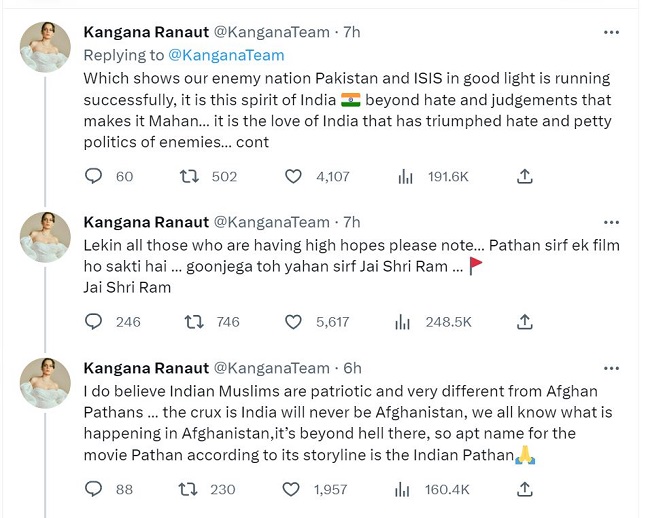Screen dimensions: 650x518
Task: Retweet the tweet with 502 retweets
Action: pos(188,176)
